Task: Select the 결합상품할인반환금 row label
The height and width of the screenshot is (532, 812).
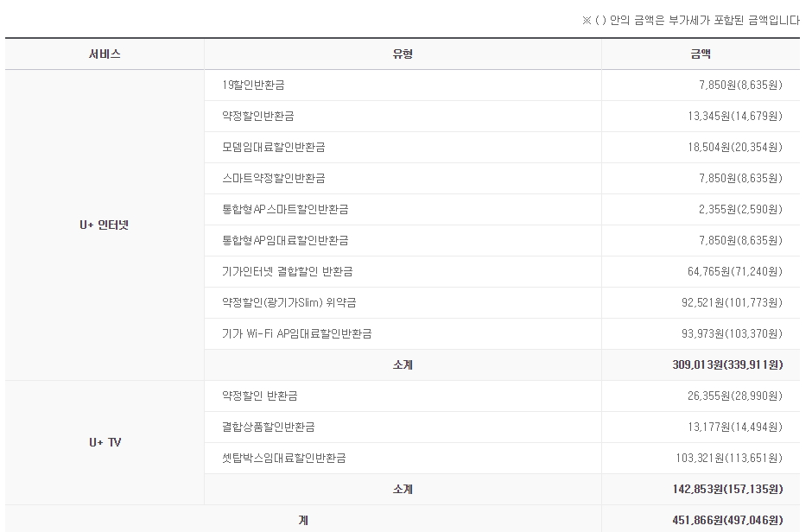Action: (268, 427)
